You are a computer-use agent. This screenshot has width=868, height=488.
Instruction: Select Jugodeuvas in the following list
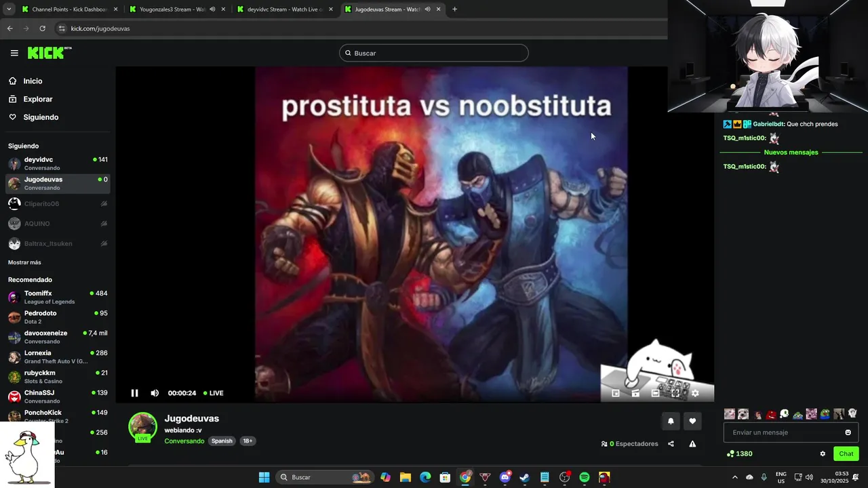(x=58, y=184)
